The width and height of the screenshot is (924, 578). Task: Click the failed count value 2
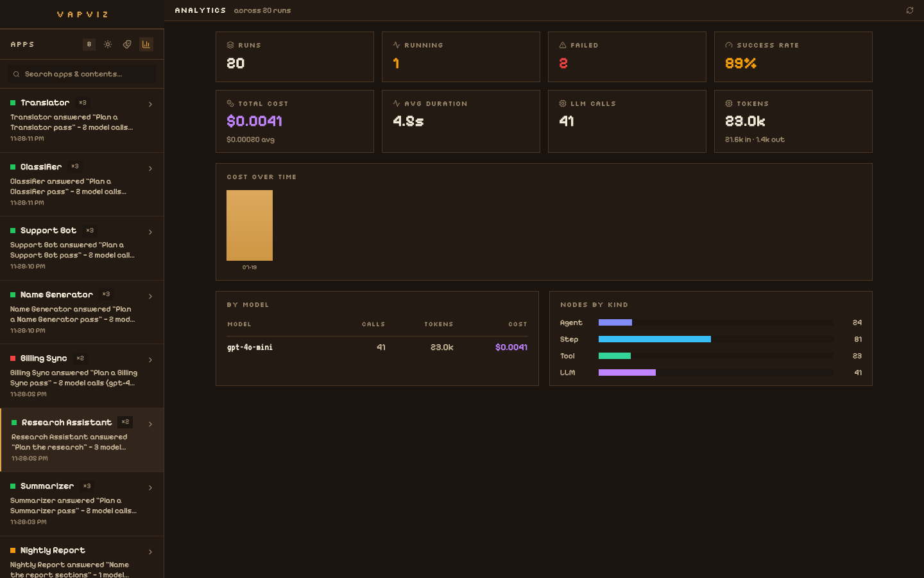563,63
